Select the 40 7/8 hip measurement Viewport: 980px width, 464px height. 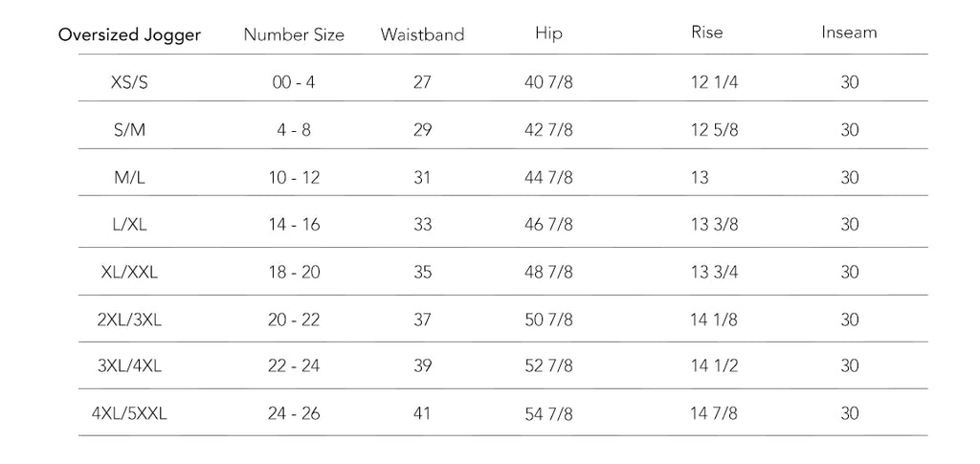549,82
